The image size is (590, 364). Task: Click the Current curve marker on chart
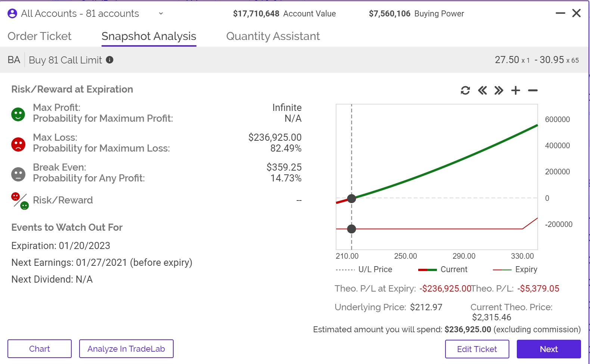pyautogui.click(x=351, y=198)
